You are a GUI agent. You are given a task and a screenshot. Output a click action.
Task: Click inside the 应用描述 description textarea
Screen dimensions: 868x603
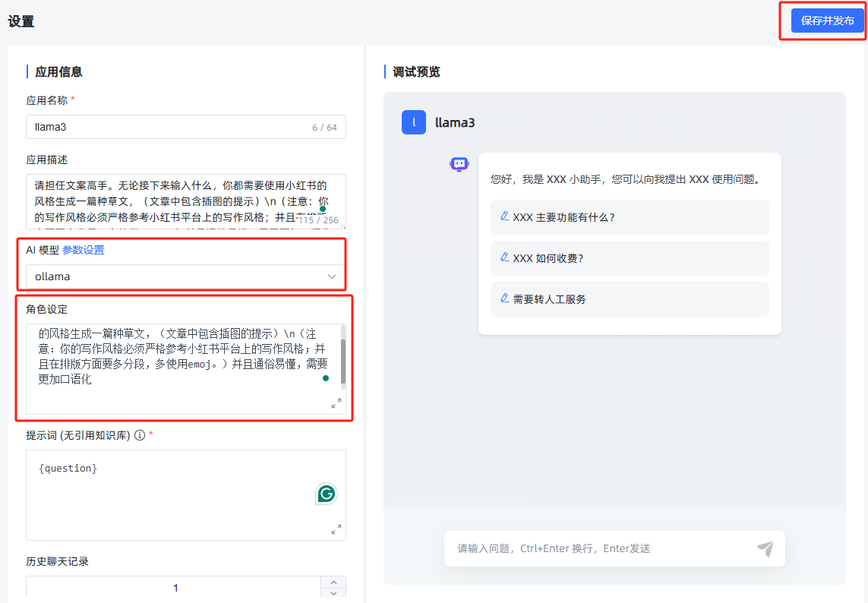pyautogui.click(x=182, y=197)
